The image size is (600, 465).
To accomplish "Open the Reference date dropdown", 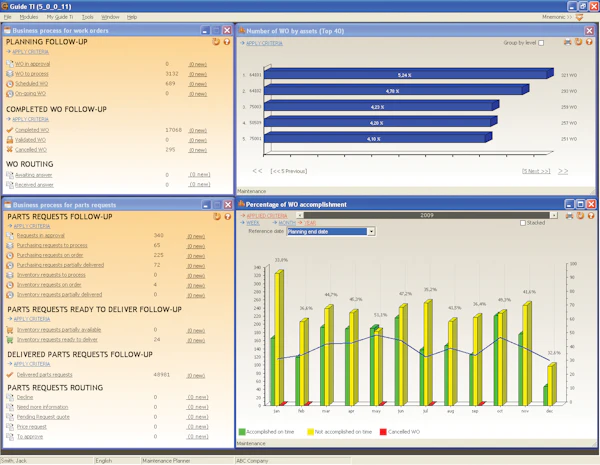I will [x=371, y=232].
